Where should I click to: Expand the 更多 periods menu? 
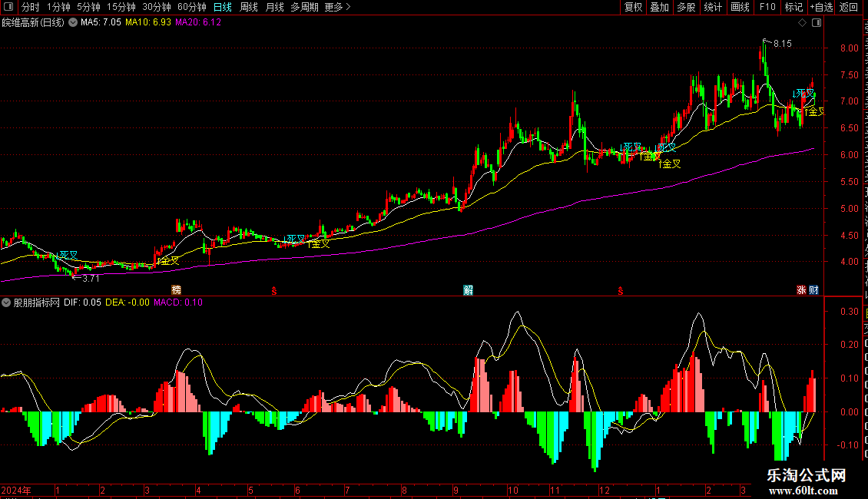tap(338, 7)
